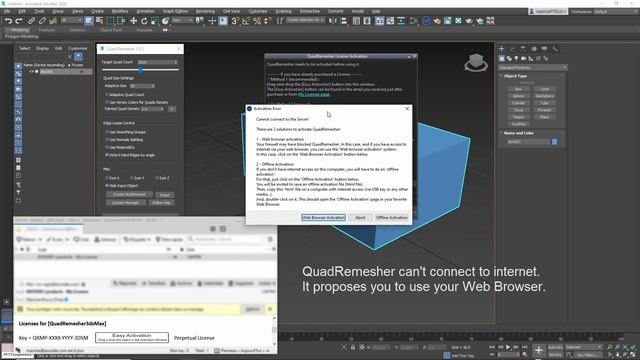The width and height of the screenshot is (640, 360).
Task: Open the Modifiers menu
Action: point(120,11)
